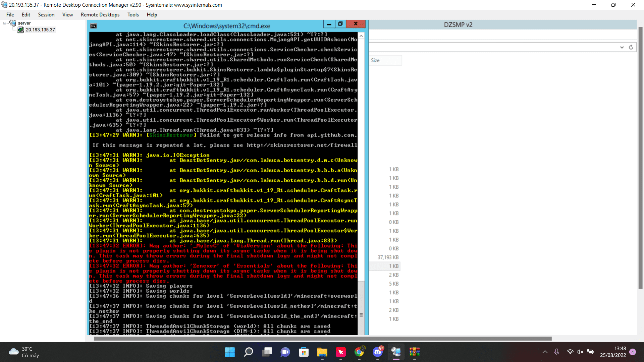The width and height of the screenshot is (644, 362).
Task: Restore down the cmd.exe window
Action: [x=340, y=24]
